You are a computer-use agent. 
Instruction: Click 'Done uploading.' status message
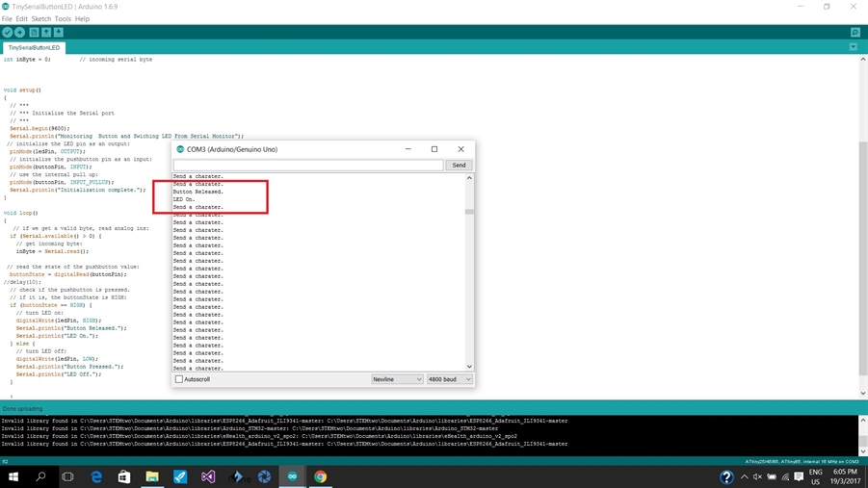[23, 409]
